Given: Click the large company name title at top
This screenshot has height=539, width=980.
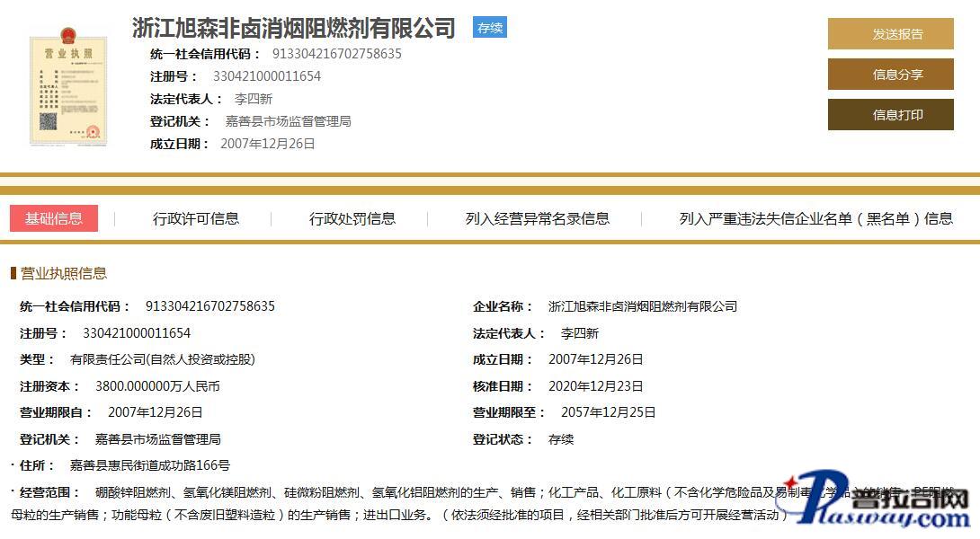Looking at the screenshot, I should point(294,29).
